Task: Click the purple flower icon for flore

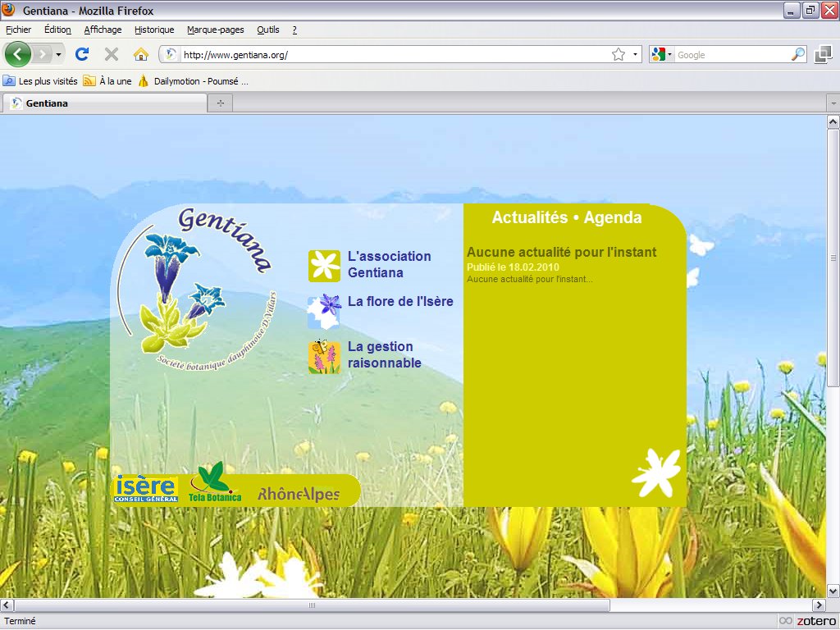Action: pyautogui.click(x=324, y=309)
